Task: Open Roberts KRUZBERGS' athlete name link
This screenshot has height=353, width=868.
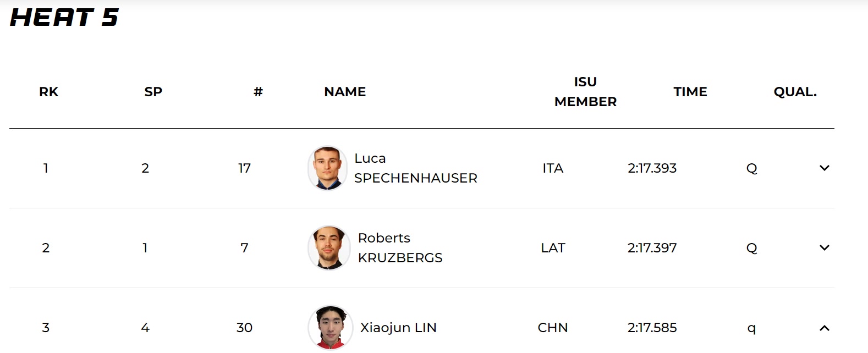Action: tap(400, 248)
